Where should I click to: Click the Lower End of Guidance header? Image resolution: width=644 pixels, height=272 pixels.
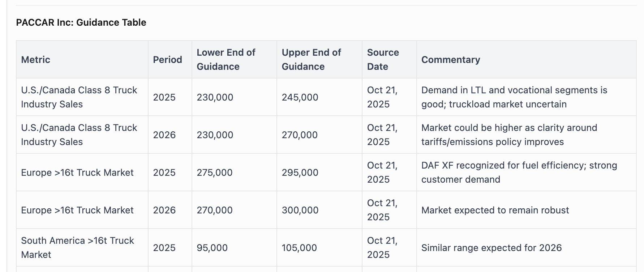click(x=226, y=60)
